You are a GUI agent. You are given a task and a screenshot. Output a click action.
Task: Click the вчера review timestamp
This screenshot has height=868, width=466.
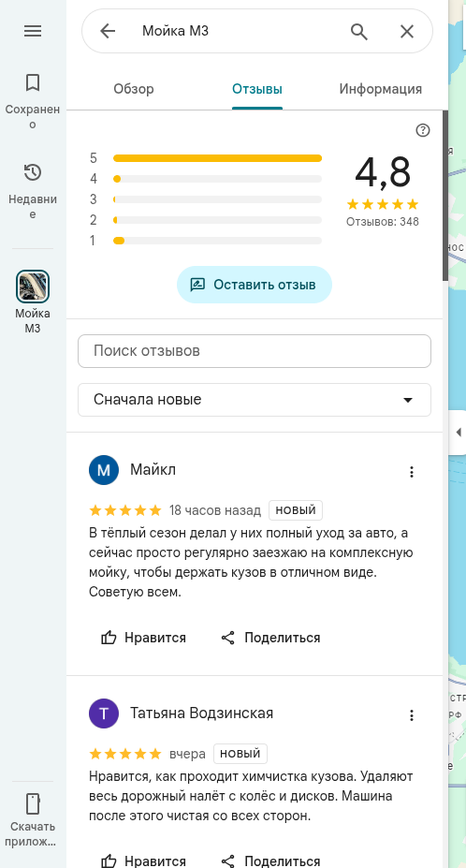(188, 754)
